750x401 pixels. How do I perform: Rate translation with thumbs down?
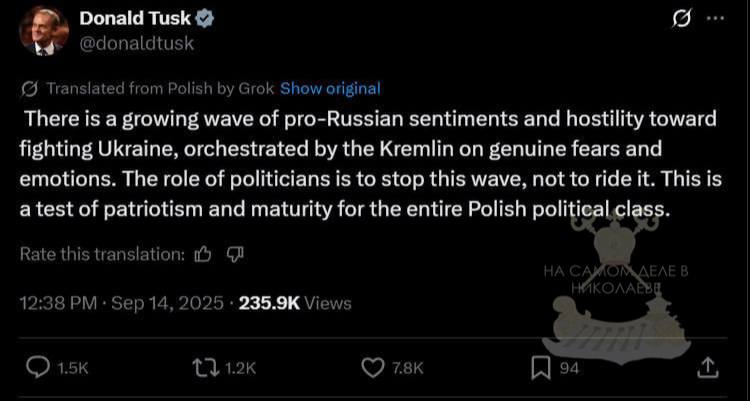click(x=235, y=255)
